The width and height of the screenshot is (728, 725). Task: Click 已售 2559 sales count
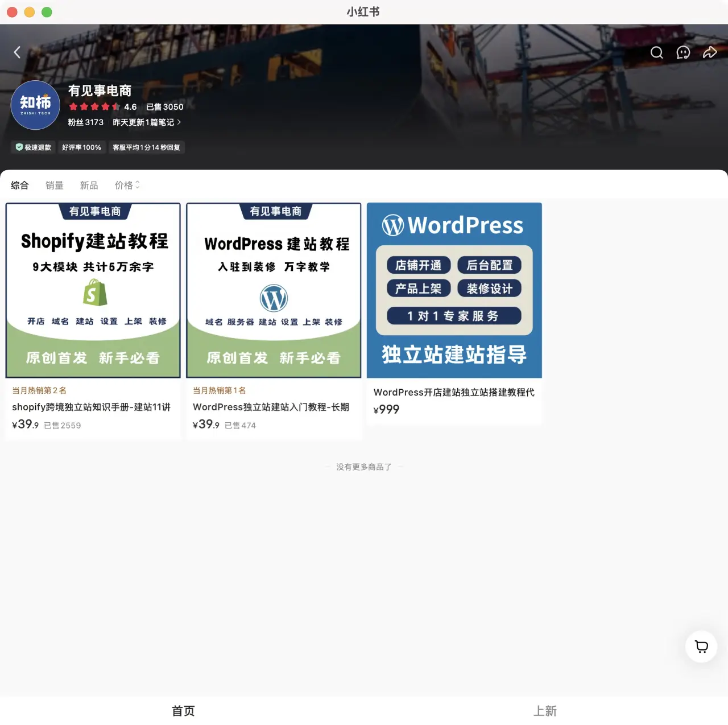63,425
